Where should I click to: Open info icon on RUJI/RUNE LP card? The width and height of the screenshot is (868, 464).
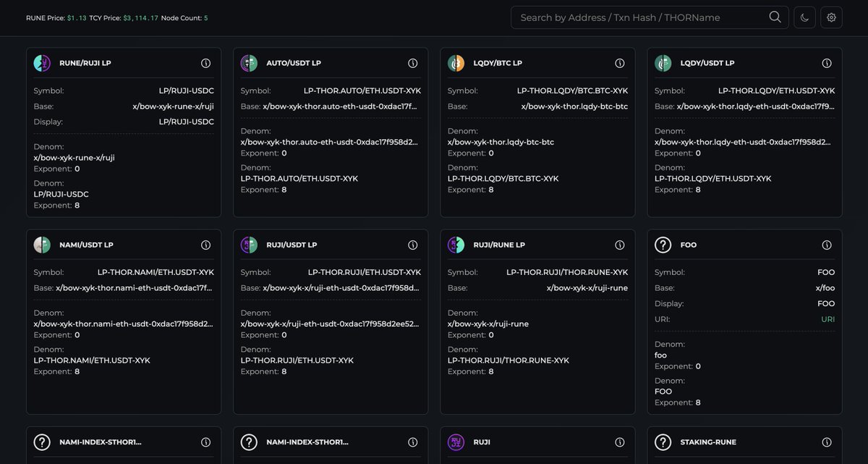(x=620, y=245)
